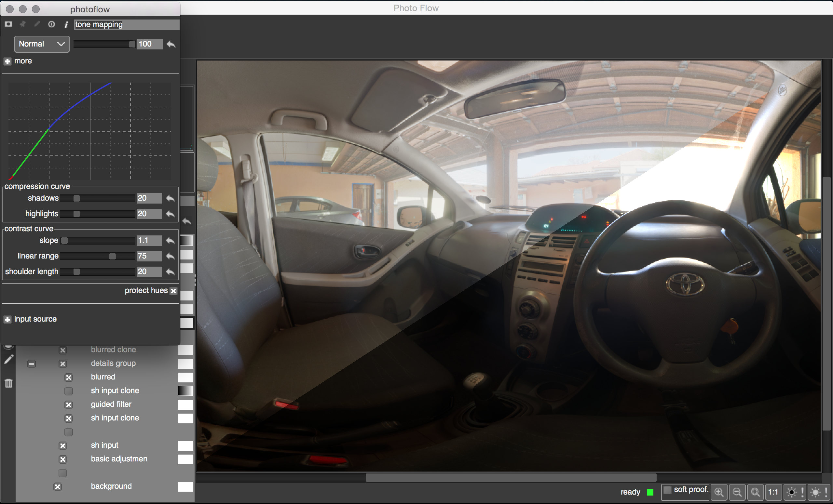Uncheck the protect hues option
The height and width of the screenshot is (504, 833).
tap(173, 291)
